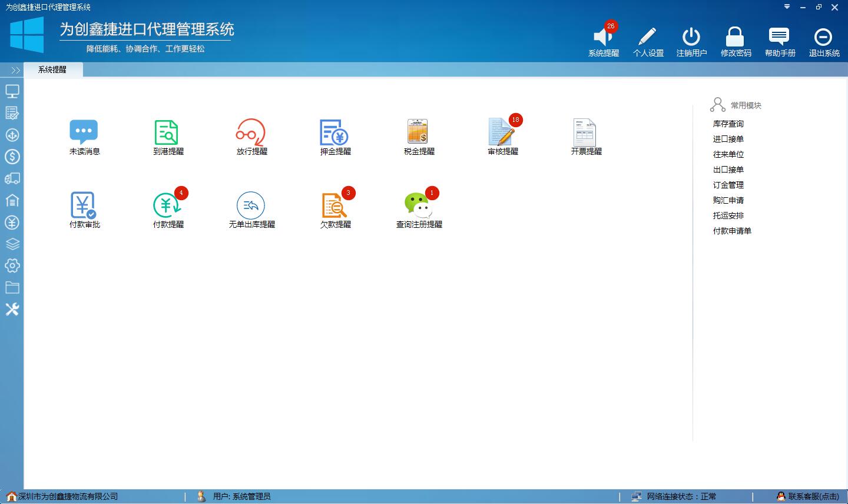Select the truck icon in the left sidebar
Screen dimensions: 848x504
point(12,179)
